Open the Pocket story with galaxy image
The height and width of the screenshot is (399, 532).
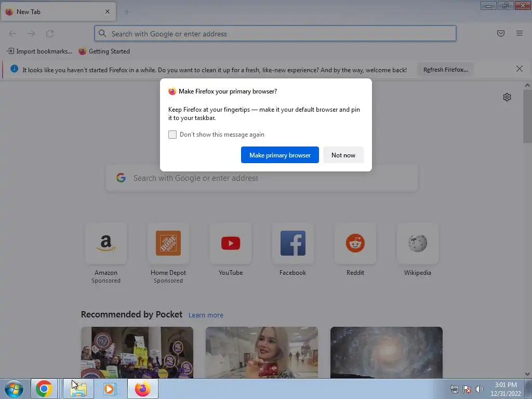pyautogui.click(x=387, y=353)
